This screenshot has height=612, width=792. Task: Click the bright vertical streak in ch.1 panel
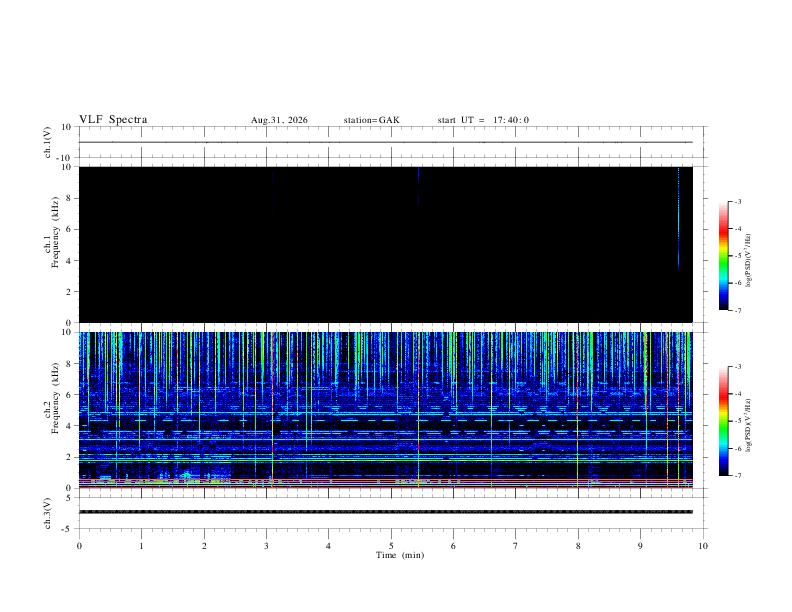point(678,222)
